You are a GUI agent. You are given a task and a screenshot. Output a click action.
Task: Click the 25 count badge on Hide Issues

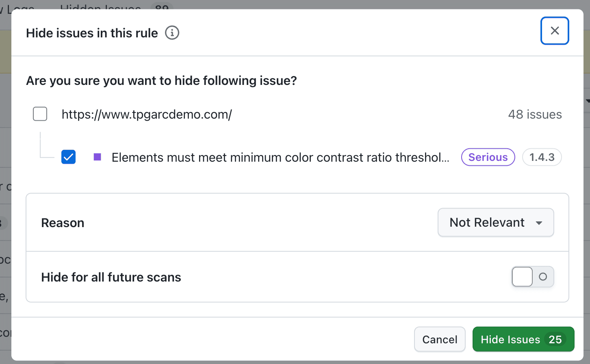[554, 339]
